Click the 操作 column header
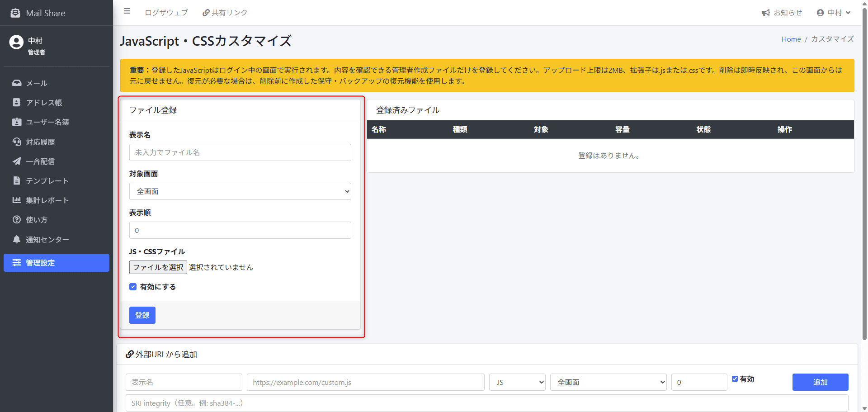Image resolution: width=868 pixels, height=412 pixels. tap(785, 129)
